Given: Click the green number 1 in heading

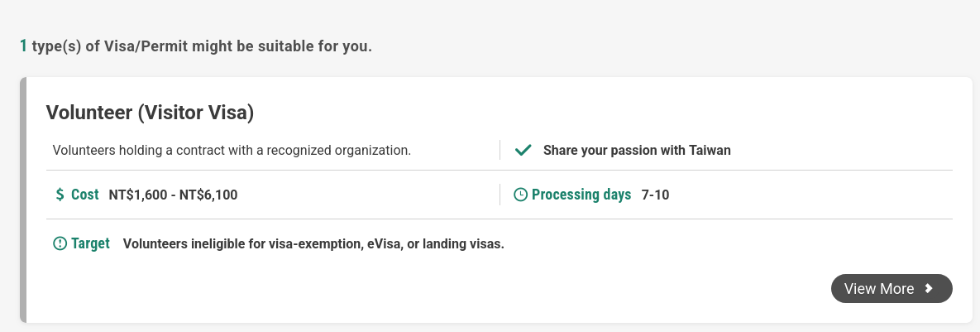Looking at the screenshot, I should pos(23,46).
